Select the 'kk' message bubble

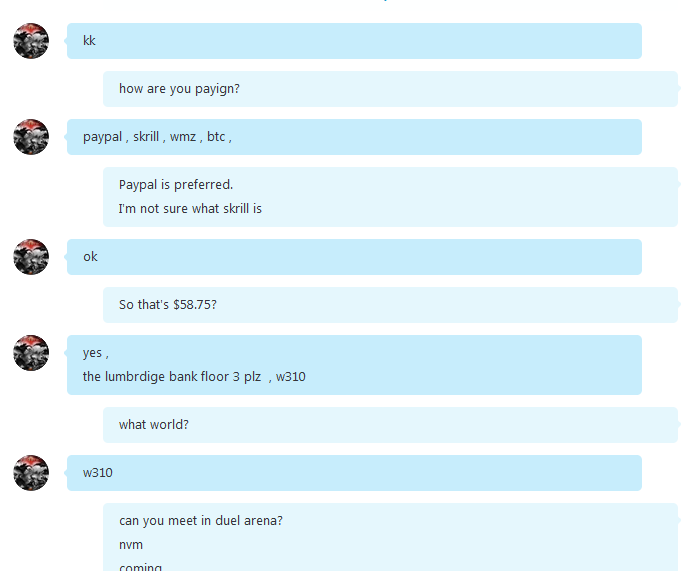tap(354, 41)
